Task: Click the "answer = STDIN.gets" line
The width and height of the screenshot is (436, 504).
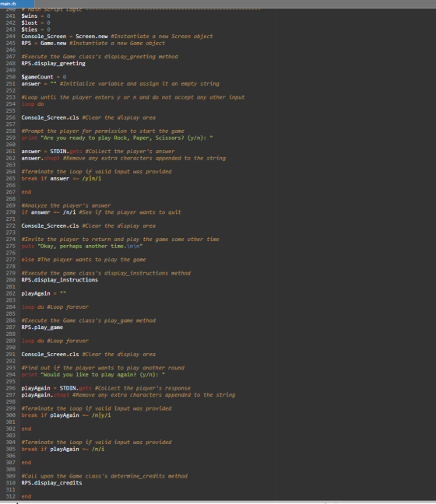Action: 98,152
